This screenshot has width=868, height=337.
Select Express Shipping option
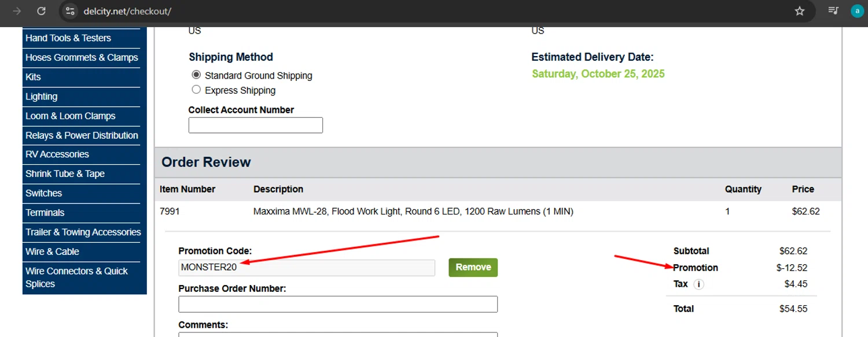click(196, 90)
